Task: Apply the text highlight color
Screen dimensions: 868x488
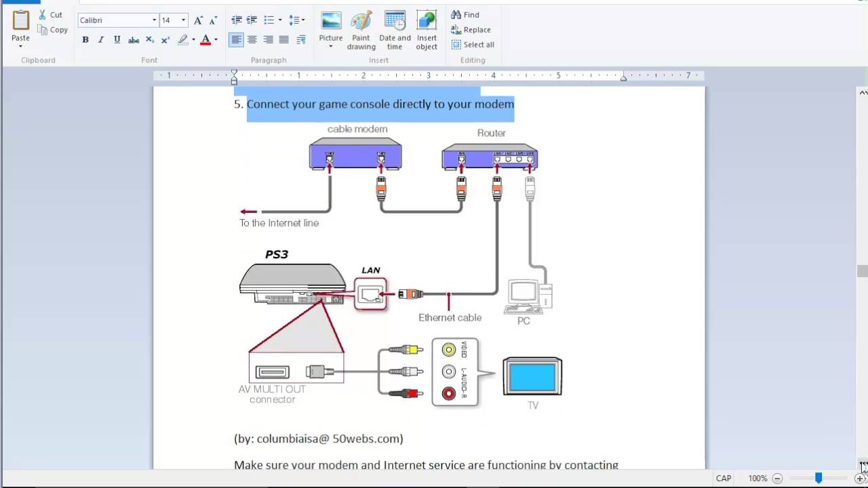Action: click(182, 40)
